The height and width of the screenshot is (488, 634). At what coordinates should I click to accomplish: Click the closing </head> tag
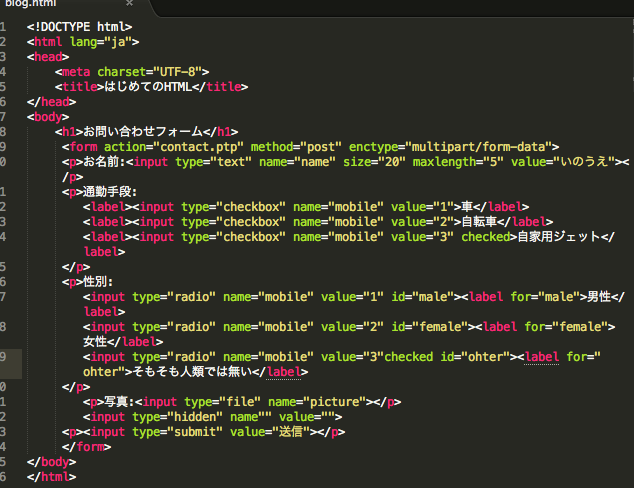(x=51, y=102)
